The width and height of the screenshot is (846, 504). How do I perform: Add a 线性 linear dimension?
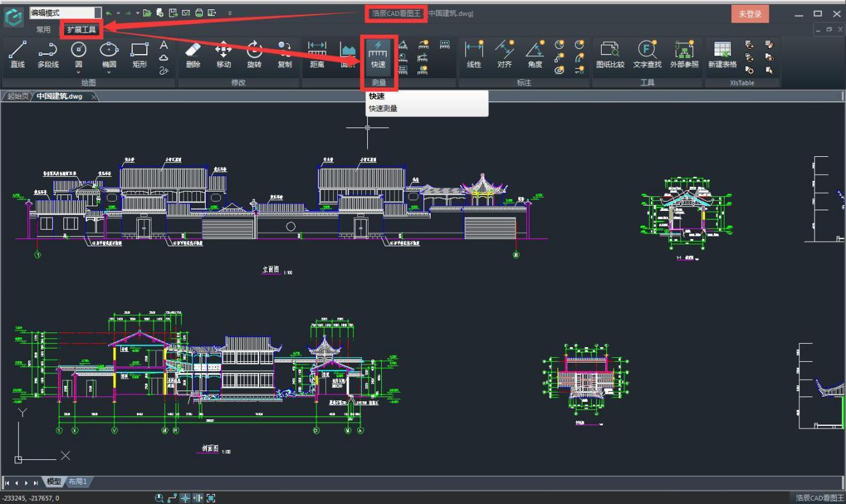(474, 55)
